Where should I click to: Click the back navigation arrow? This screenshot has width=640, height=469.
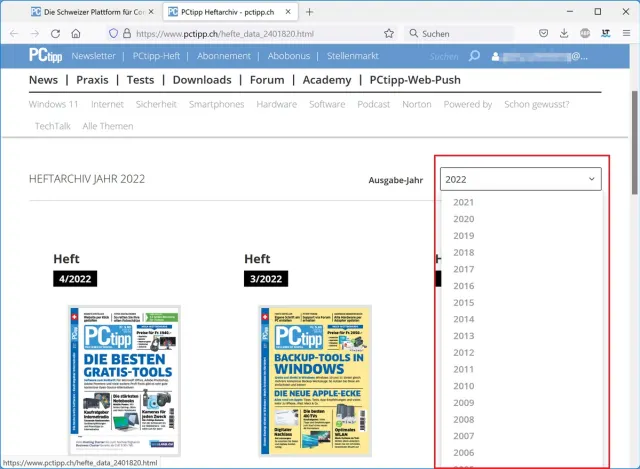tap(14, 33)
